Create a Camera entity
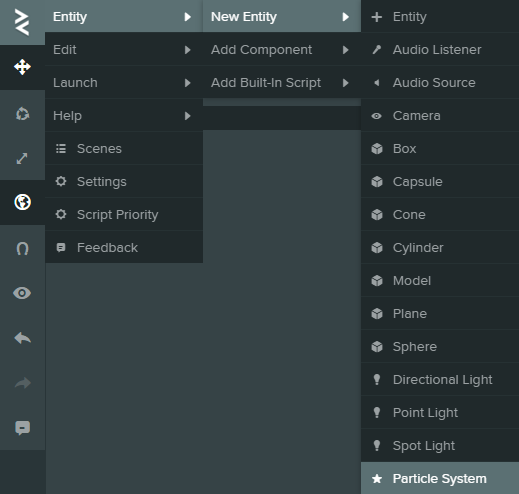Image resolution: width=519 pixels, height=494 pixels. coord(440,115)
